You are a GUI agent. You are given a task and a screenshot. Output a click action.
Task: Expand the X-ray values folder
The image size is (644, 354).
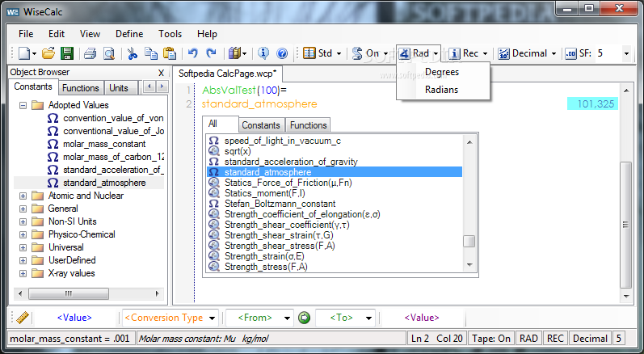point(23,273)
